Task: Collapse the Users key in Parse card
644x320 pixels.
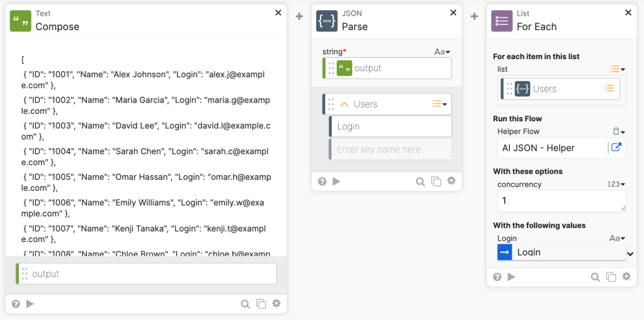Action: [x=344, y=104]
